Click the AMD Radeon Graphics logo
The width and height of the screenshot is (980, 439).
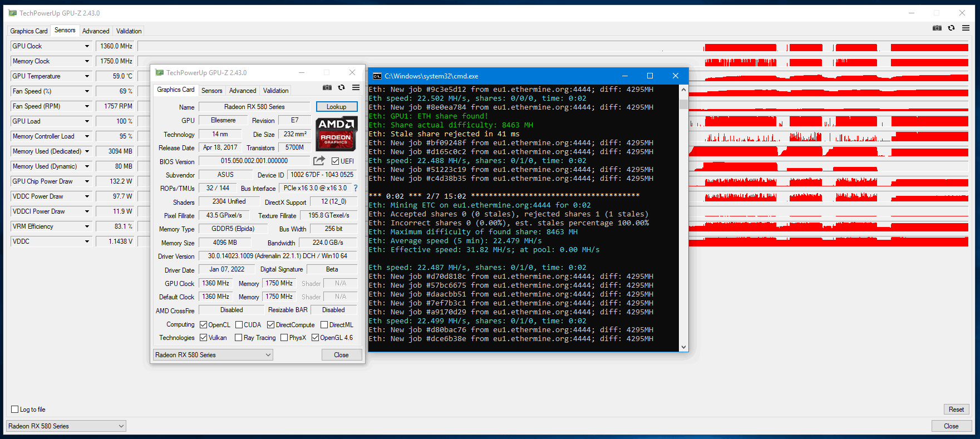click(336, 134)
